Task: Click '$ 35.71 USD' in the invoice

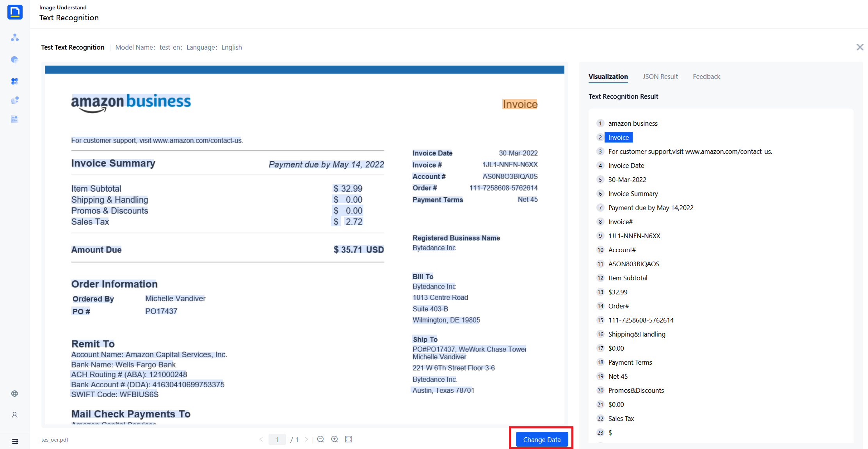Action: tap(359, 250)
